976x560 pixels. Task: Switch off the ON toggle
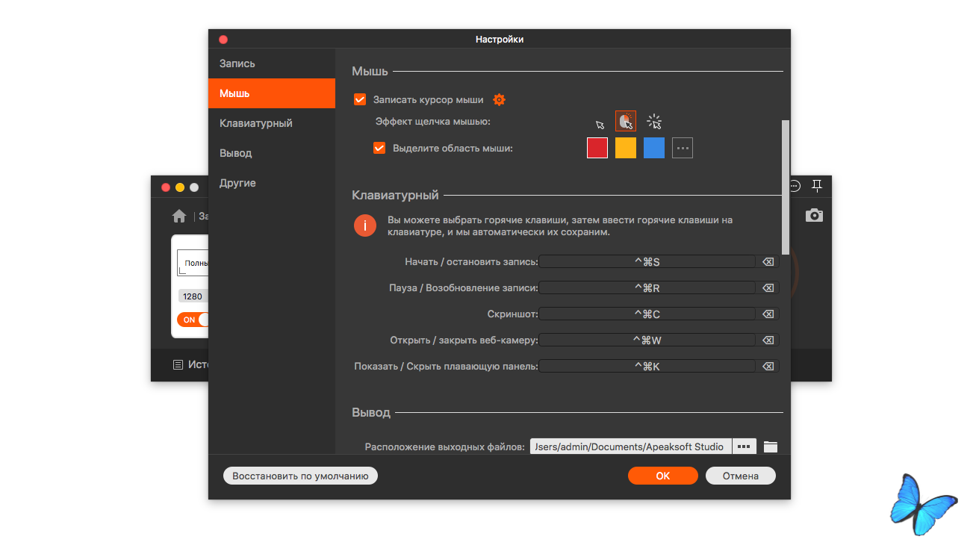point(193,320)
